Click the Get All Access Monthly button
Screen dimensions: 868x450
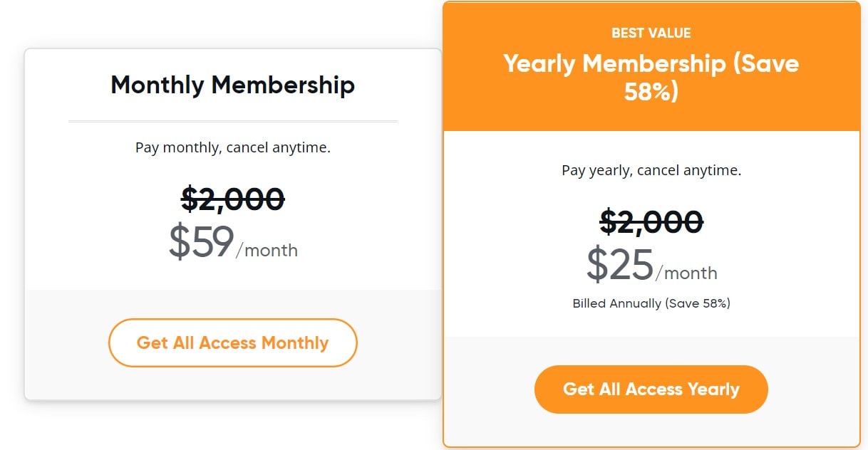click(x=232, y=342)
